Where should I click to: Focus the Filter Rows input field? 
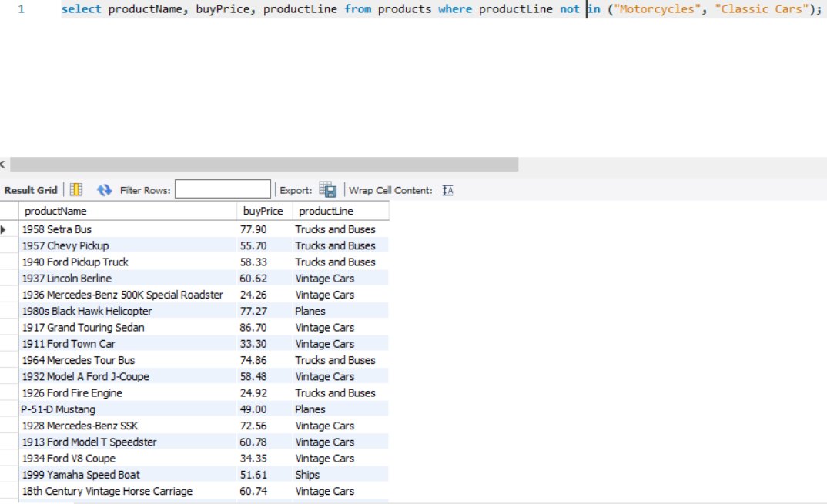pos(223,189)
